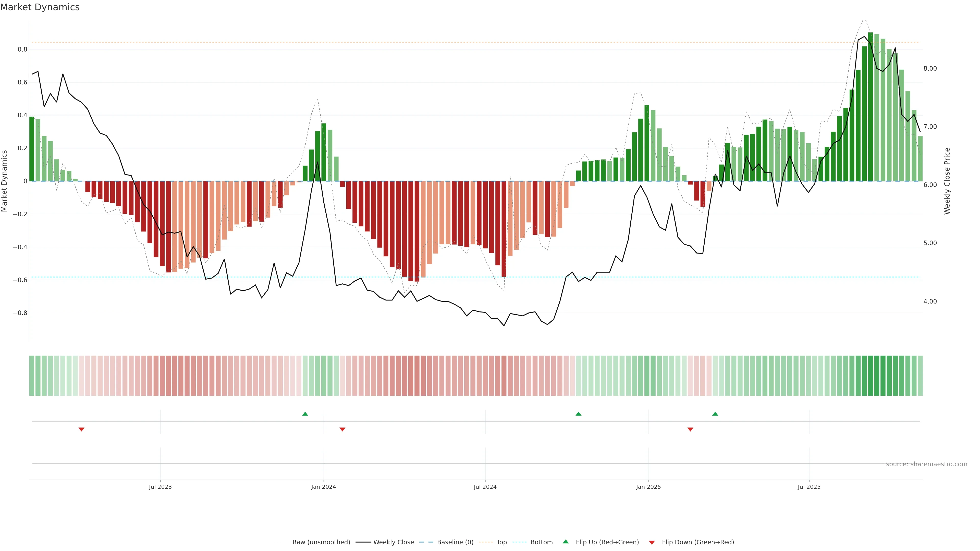Hide the Top threshold via its legend label
This screenshot has width=980, height=551.
501,542
